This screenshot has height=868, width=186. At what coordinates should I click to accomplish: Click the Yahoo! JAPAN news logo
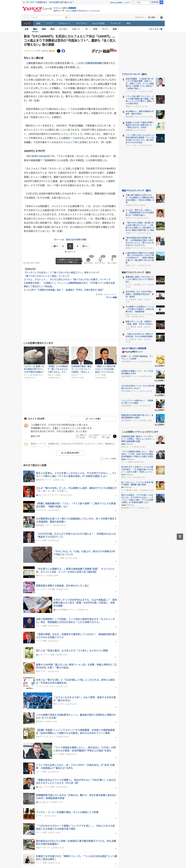coord(37,9)
